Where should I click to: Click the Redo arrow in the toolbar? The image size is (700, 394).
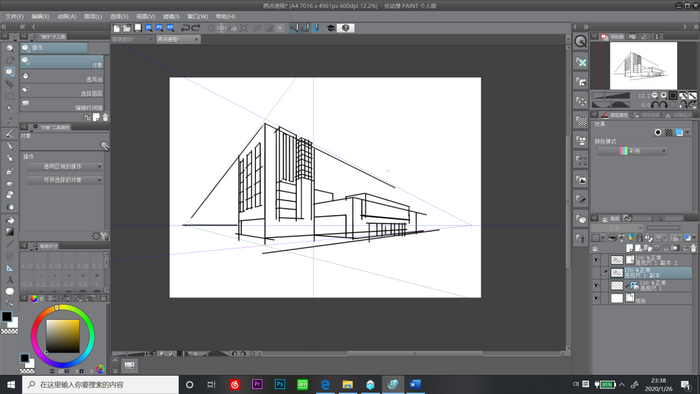[196, 28]
